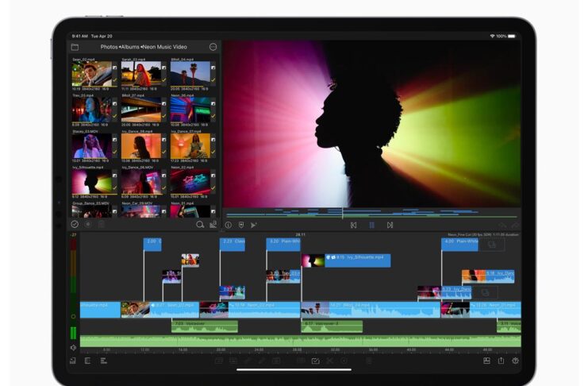Click the circle icon on the main track header
This screenshot has width=588, height=386.
coord(74,317)
